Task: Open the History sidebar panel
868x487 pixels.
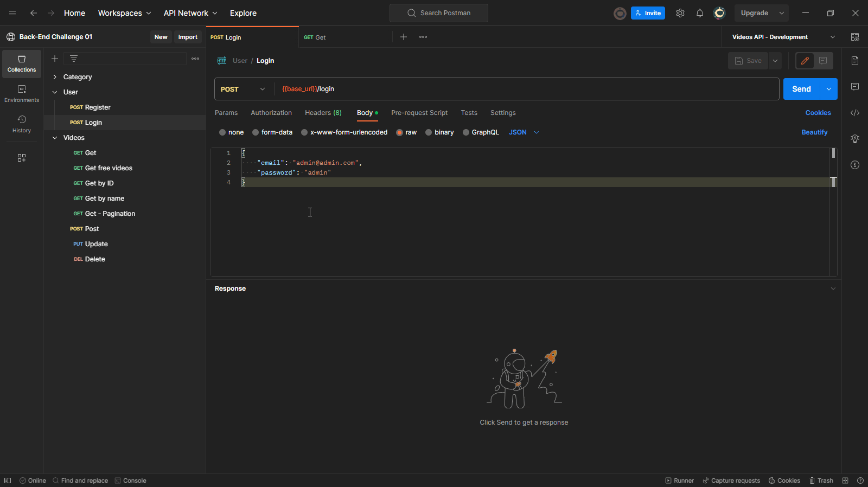Action: click(x=22, y=124)
